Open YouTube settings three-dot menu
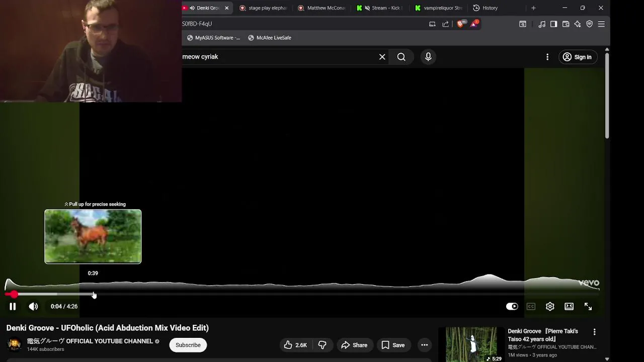This screenshot has width=644, height=362. click(x=547, y=57)
